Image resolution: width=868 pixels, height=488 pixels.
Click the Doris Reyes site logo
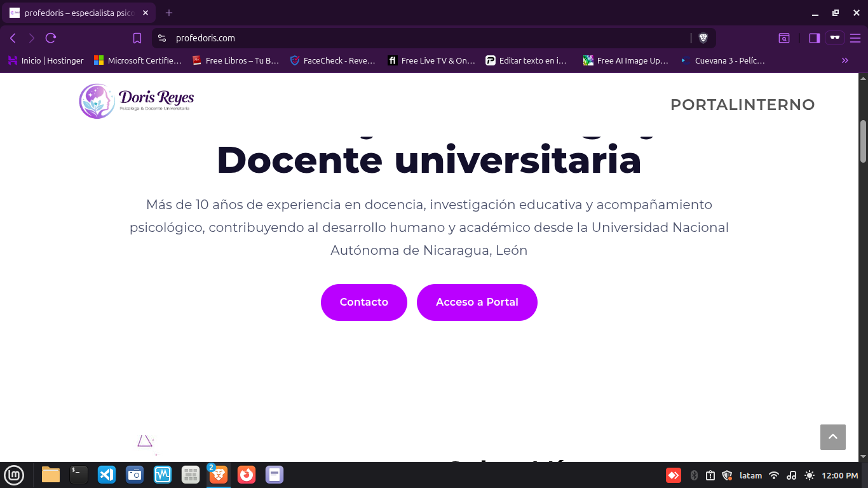pyautogui.click(x=137, y=102)
